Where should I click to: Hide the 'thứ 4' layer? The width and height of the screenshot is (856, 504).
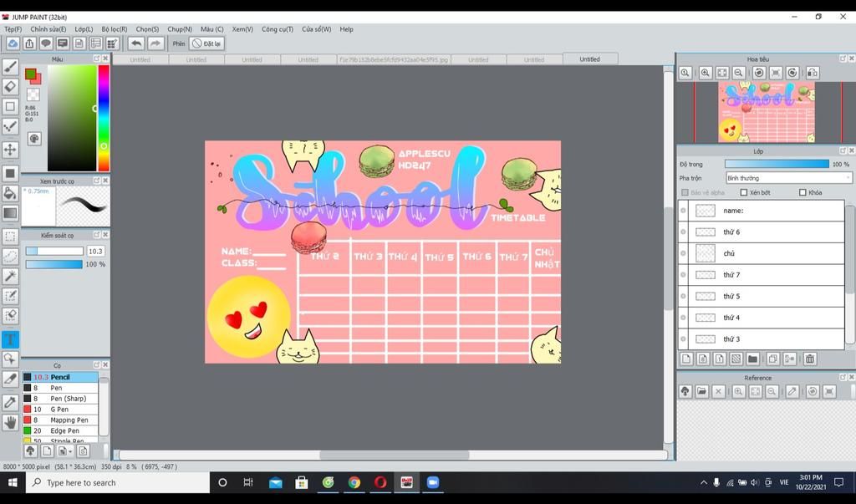(683, 318)
